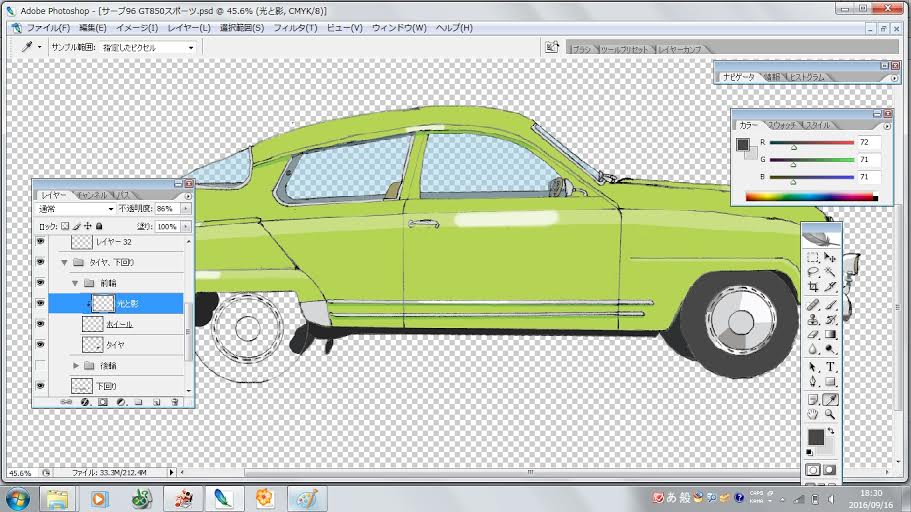911x512 pixels.
Task: Select the Type tool
Action: tap(830, 367)
